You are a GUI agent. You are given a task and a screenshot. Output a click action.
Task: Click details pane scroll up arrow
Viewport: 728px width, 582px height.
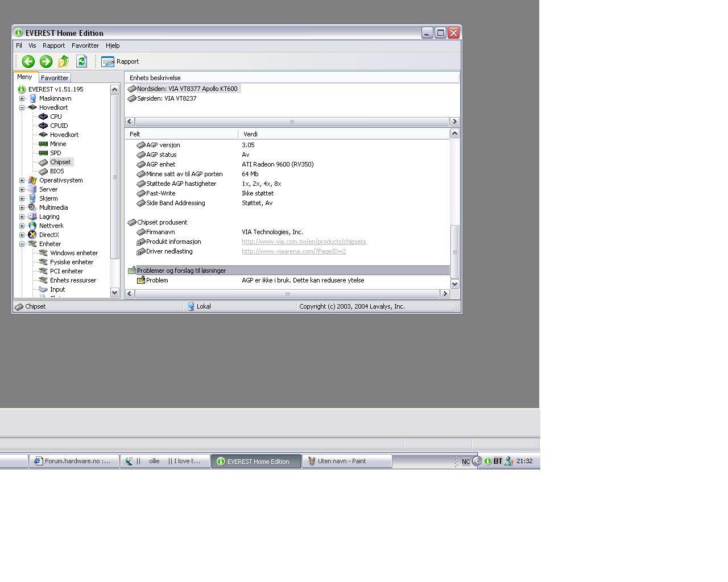tap(454, 134)
